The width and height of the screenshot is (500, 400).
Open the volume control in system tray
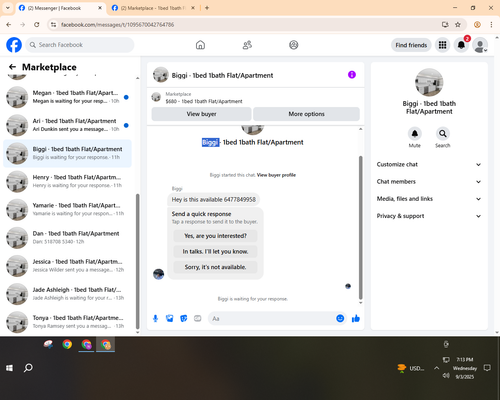[446, 376]
